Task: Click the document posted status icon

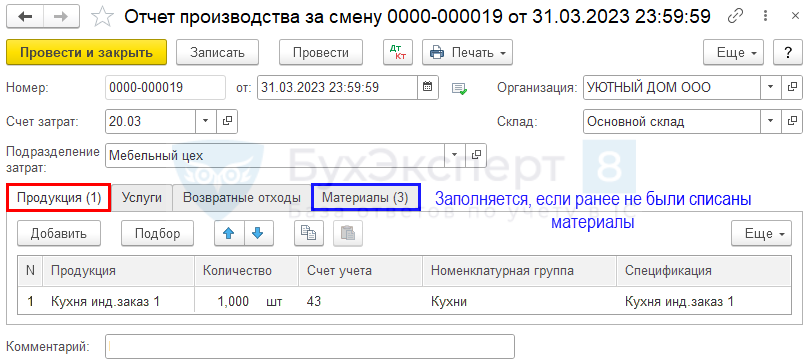Action: tap(459, 88)
